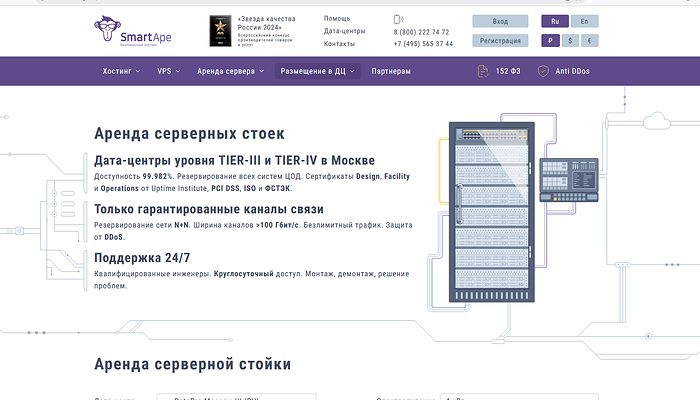Open the Контакты link
This screenshot has height=400, width=700.
(x=339, y=44)
